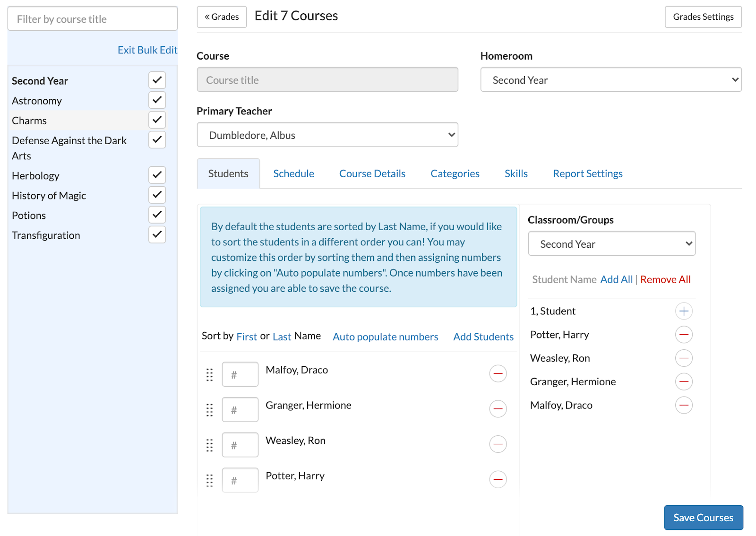Open the Categories tab
The height and width of the screenshot is (536, 756).
(455, 173)
